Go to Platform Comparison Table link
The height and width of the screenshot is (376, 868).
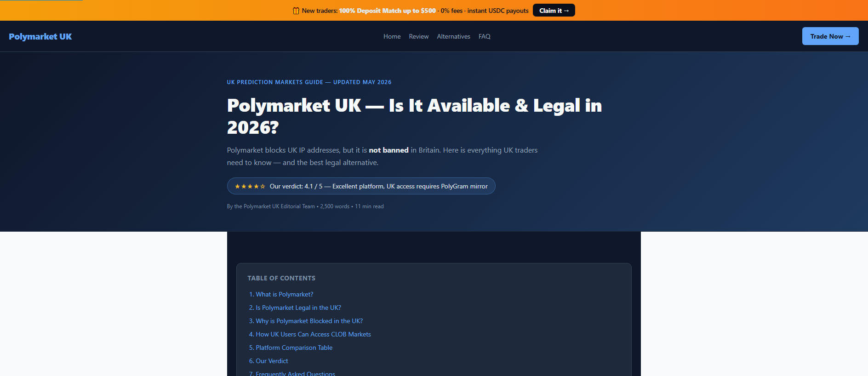point(294,348)
